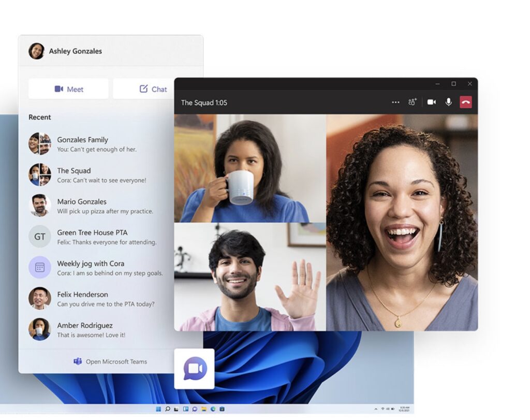530x420 pixels.
Task: Click the large purple Chat video icon
Action: point(195,369)
